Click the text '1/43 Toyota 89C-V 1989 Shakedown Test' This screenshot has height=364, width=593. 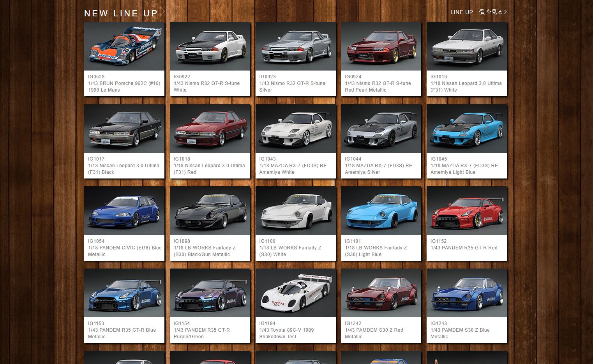click(x=286, y=333)
